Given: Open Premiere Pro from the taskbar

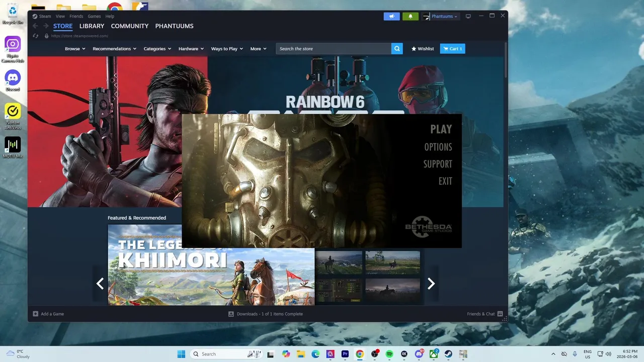Looking at the screenshot, I should [345, 354].
